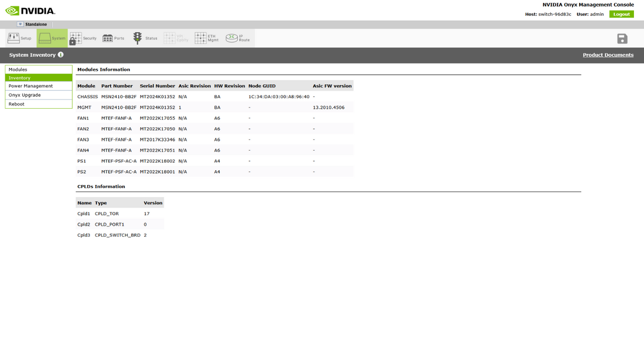Open the ETH Mgmt section
The height and width of the screenshot is (362, 644).
tap(207, 38)
